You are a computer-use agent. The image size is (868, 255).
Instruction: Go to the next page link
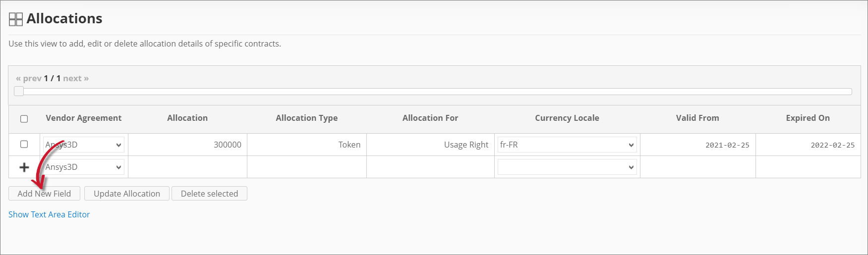click(x=76, y=78)
